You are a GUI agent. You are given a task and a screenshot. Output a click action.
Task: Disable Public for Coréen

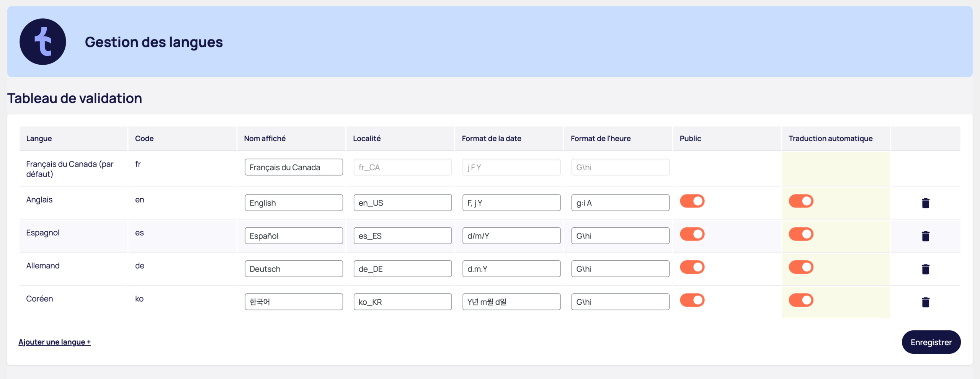692,300
